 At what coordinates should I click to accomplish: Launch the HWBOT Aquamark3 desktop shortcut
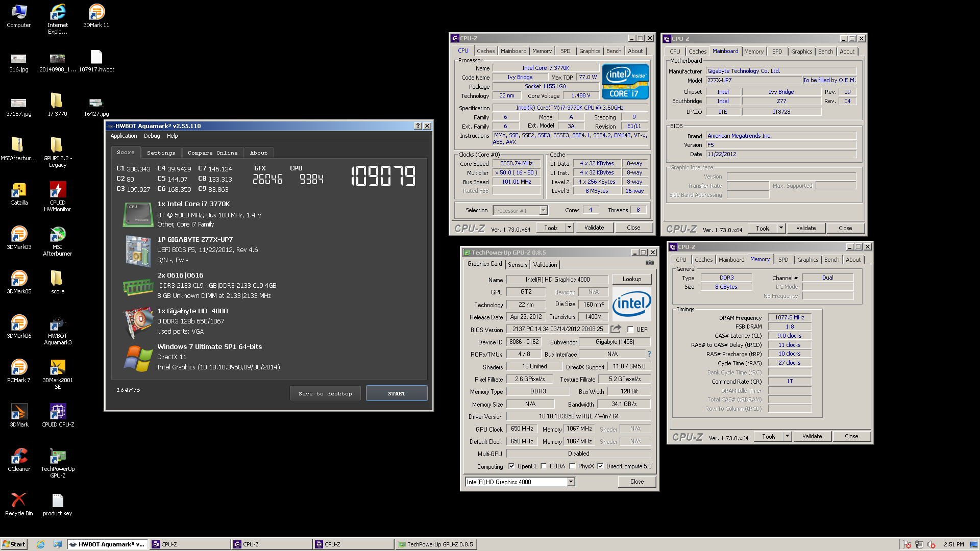(x=58, y=330)
